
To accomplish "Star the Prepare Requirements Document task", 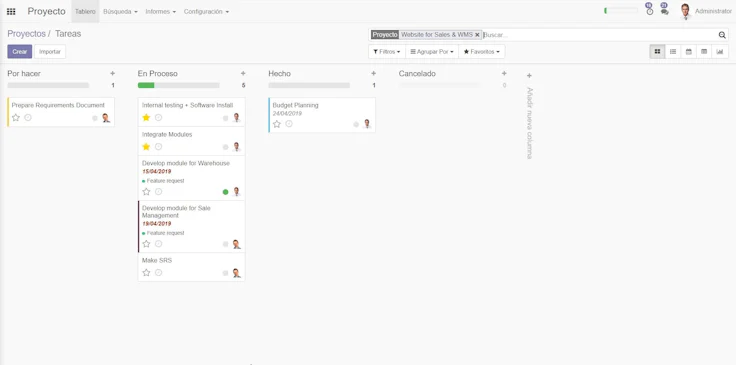I will coord(16,118).
